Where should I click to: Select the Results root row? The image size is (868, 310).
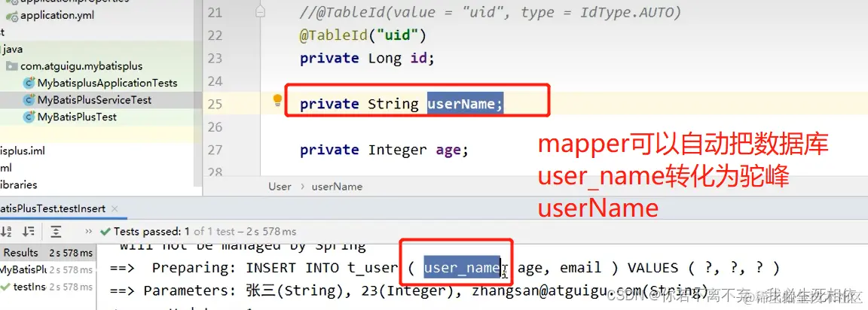pos(48,253)
